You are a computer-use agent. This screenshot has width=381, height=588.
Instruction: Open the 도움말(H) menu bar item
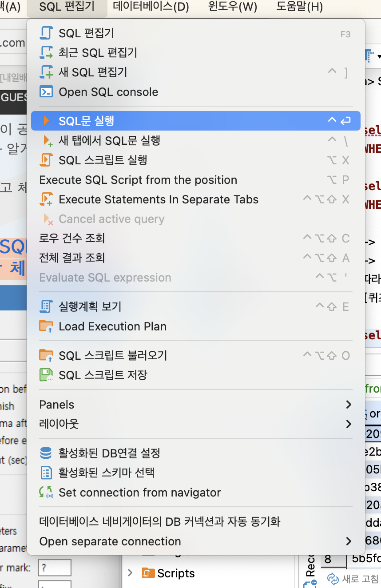click(300, 7)
